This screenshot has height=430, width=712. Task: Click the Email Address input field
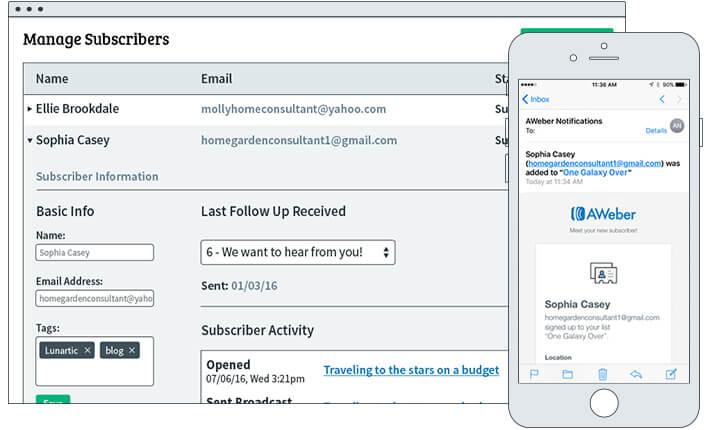click(94, 298)
